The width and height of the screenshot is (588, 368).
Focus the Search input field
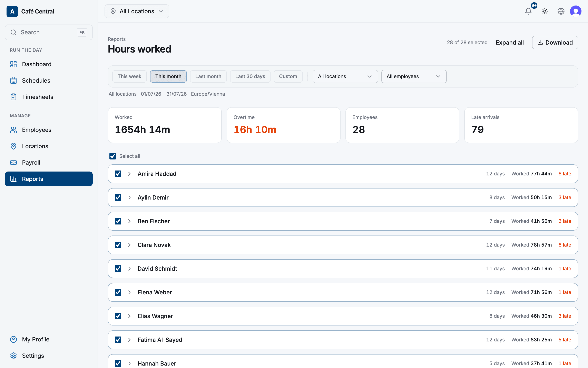(x=49, y=32)
